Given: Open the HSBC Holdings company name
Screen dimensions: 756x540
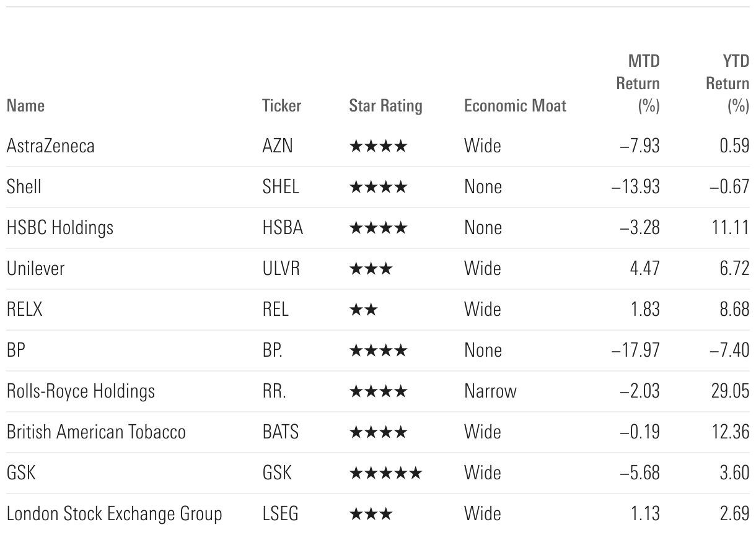Looking at the screenshot, I should (60, 228).
